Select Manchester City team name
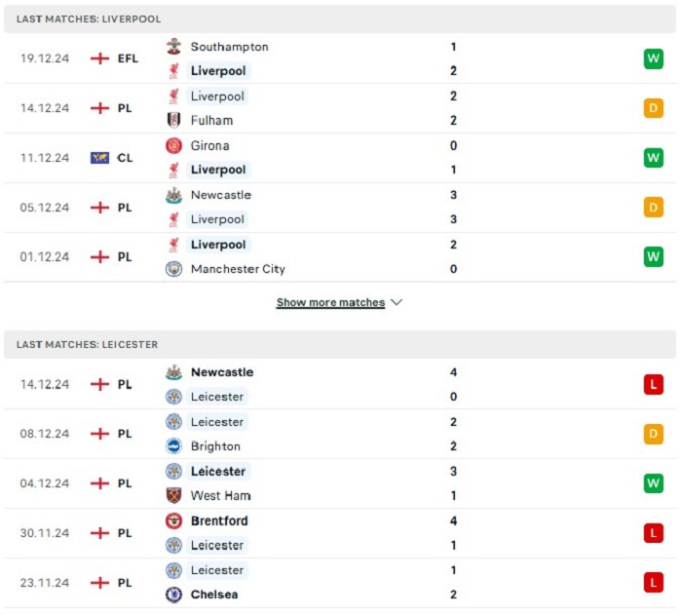Screen dimensions: 682x616 pos(238,269)
